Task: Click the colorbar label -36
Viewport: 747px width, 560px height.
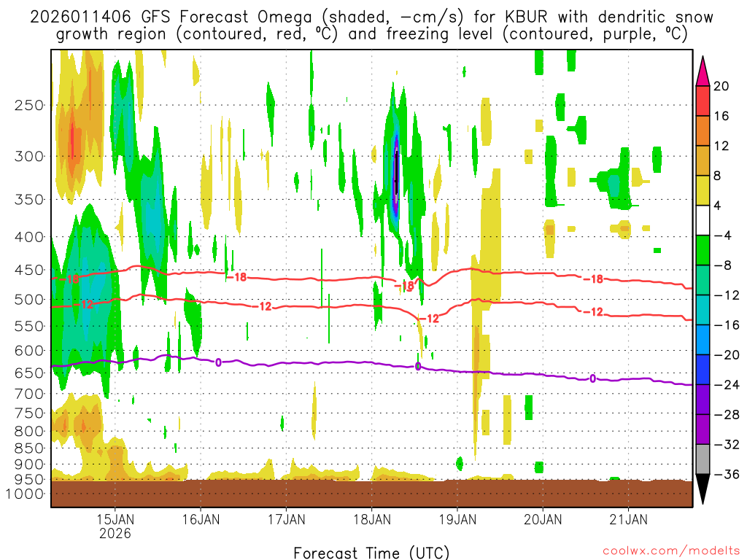Action: 726,474
